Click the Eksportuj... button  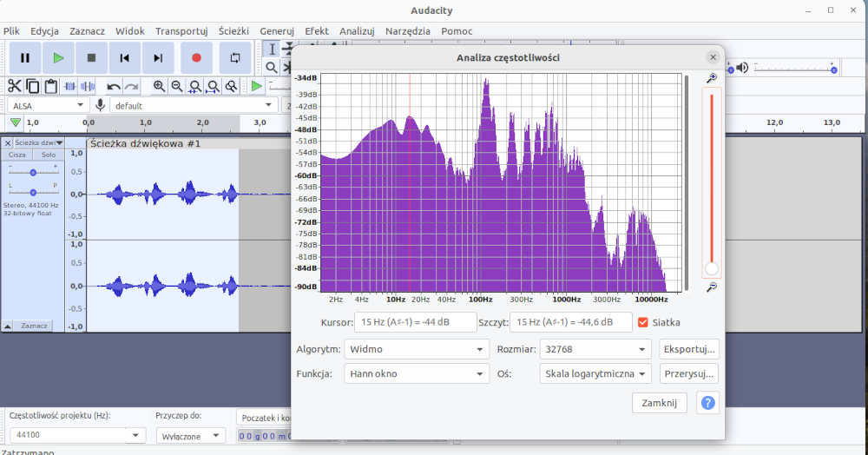(x=689, y=349)
